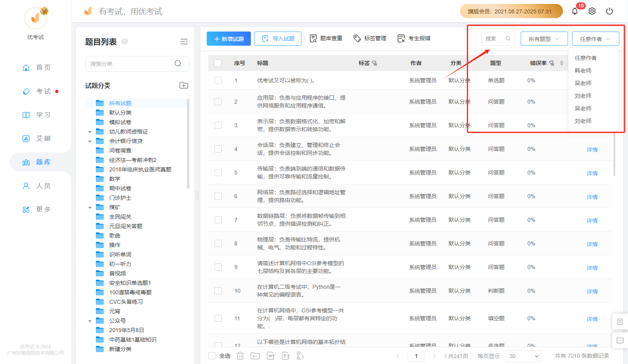
Task: Click 导入试题 button
Action: click(x=278, y=39)
